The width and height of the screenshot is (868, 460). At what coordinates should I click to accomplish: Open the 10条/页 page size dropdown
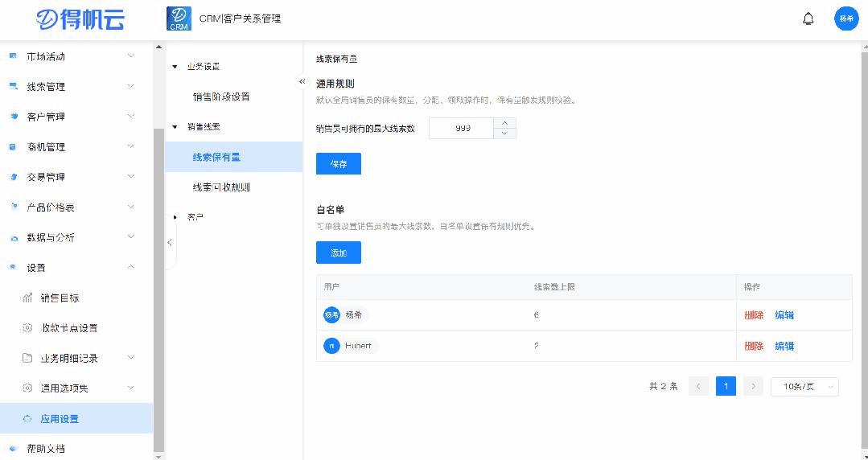(x=804, y=386)
